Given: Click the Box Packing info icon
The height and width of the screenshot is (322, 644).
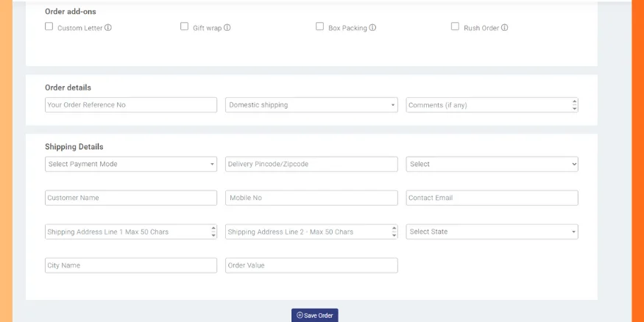Looking at the screenshot, I should (372, 28).
